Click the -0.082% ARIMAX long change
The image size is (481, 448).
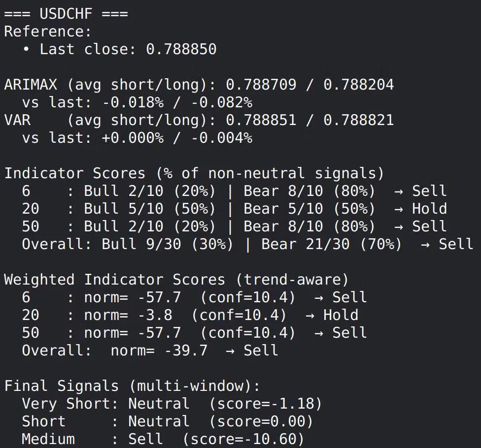[x=221, y=102]
